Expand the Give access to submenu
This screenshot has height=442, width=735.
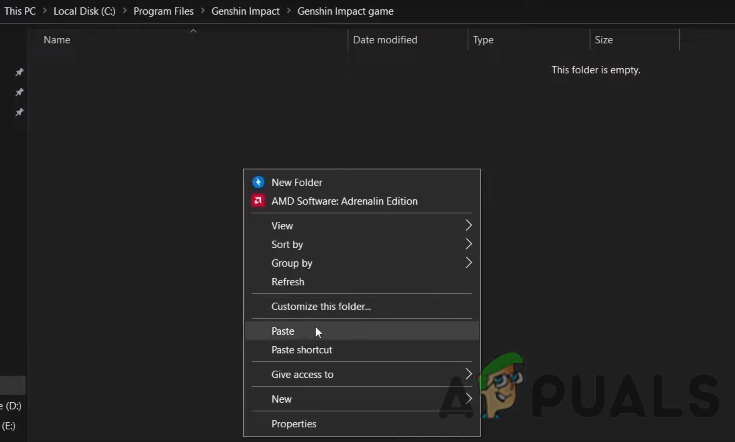[362, 374]
